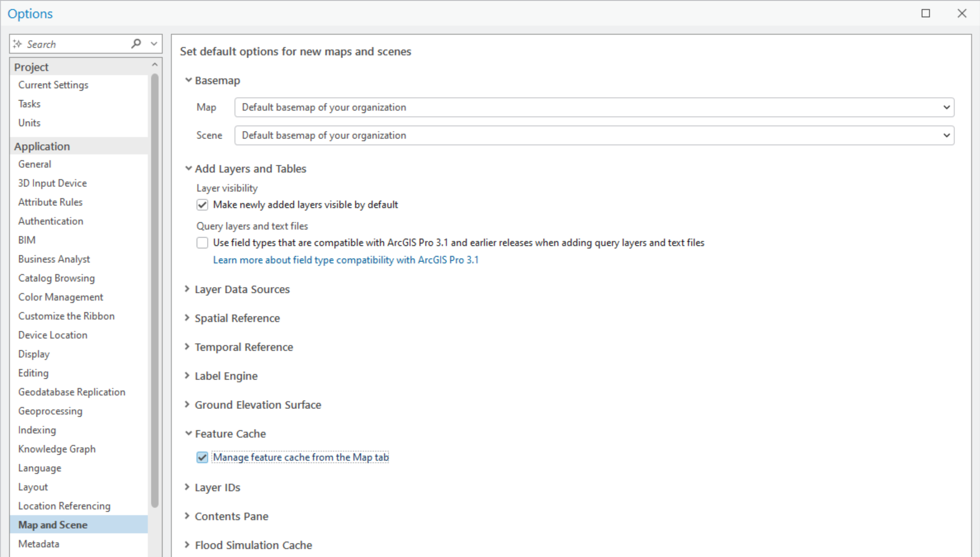Open the Scene basemap dropdown
980x557 pixels.
pos(594,135)
